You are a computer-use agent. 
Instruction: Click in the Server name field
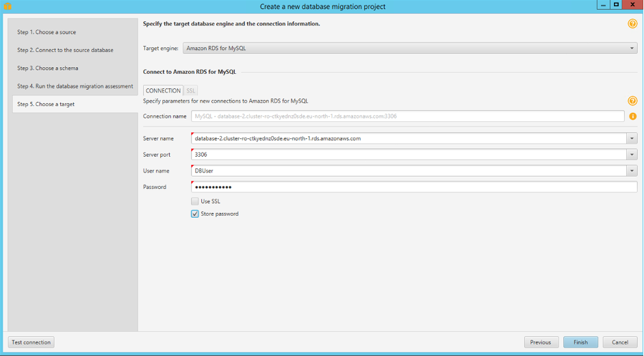pos(409,138)
